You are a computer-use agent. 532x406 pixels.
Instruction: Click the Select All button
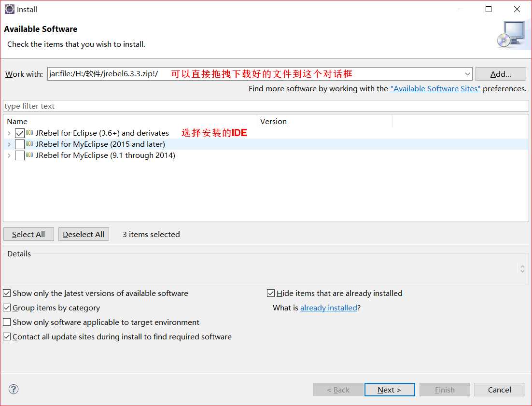[x=28, y=234]
